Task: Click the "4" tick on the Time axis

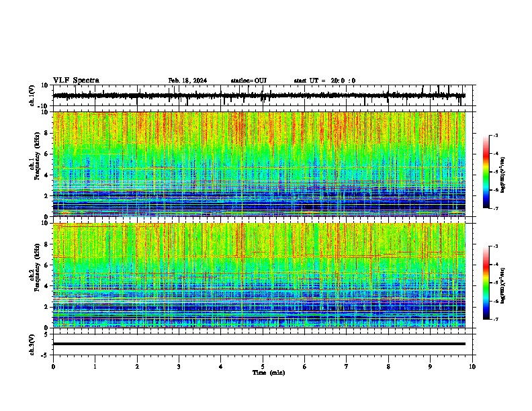Action: coord(221,367)
